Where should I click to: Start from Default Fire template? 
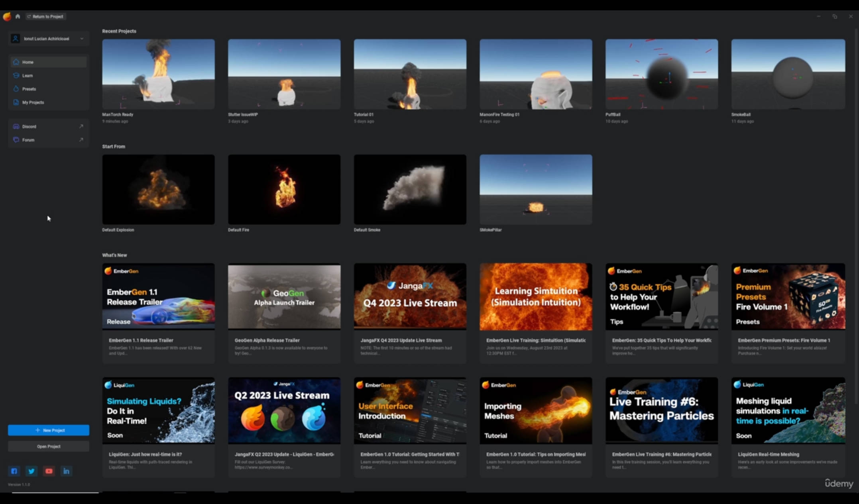284,190
